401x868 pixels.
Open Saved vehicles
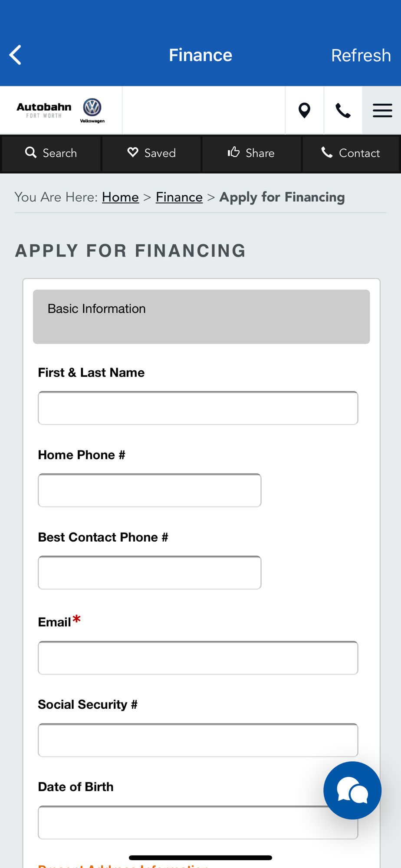point(151,153)
